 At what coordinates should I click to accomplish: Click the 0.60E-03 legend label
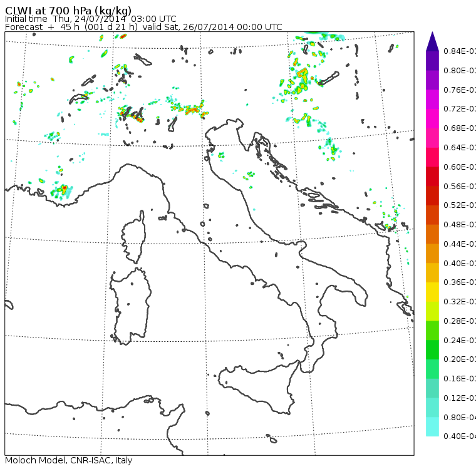tap(460, 167)
